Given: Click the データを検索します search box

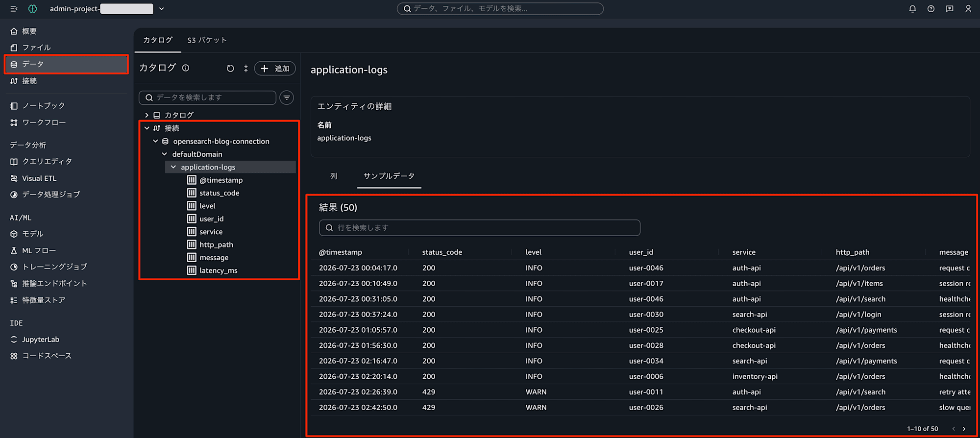Looking at the screenshot, I should [207, 97].
